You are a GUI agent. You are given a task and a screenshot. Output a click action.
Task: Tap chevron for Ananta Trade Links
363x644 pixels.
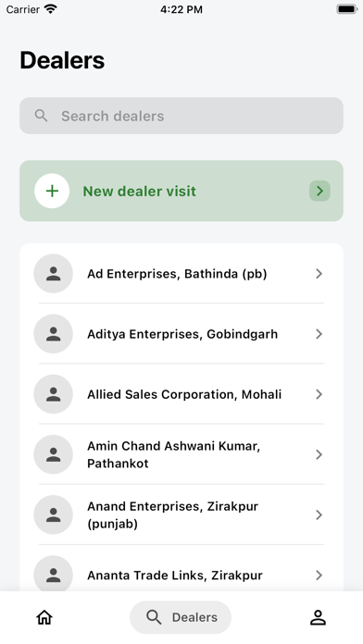(x=319, y=575)
